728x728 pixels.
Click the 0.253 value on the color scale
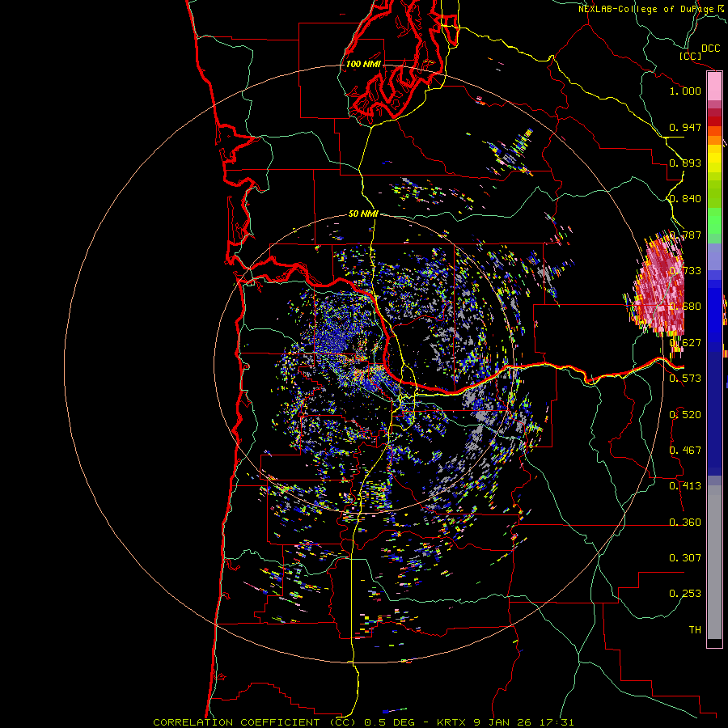[685, 594]
